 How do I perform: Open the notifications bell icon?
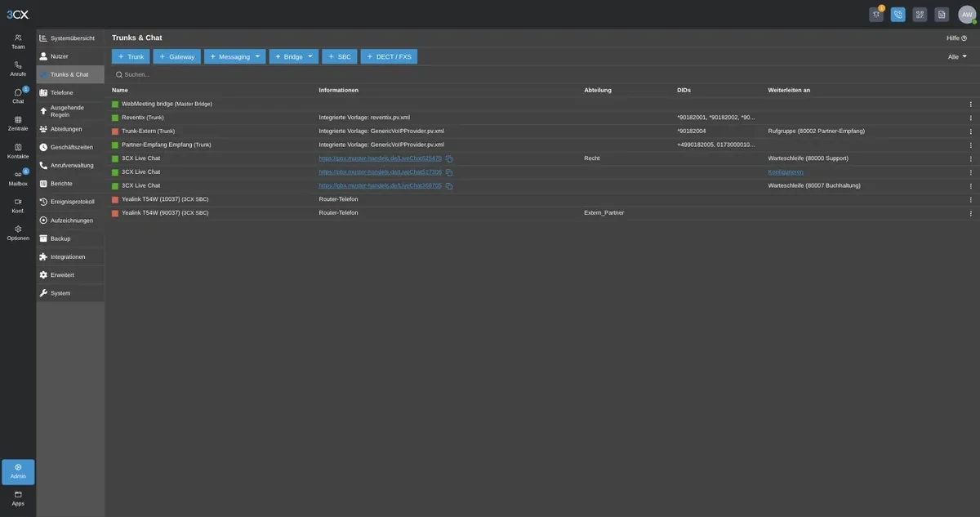[876, 15]
